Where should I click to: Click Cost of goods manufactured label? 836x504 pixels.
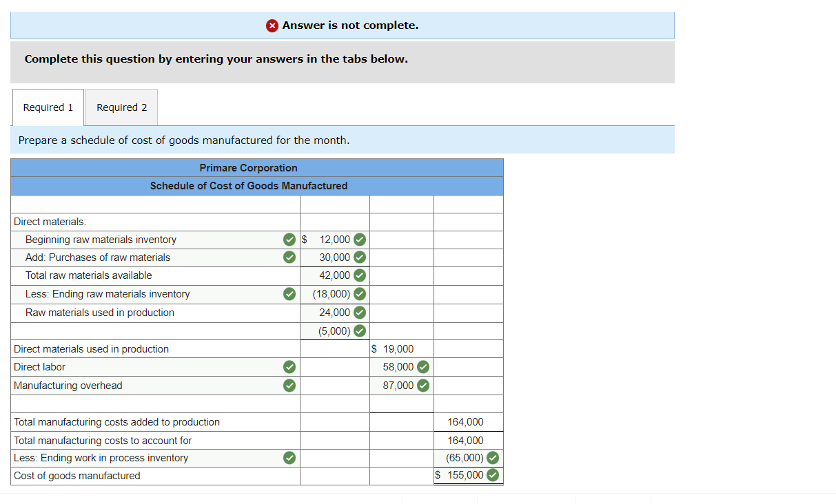click(x=77, y=476)
